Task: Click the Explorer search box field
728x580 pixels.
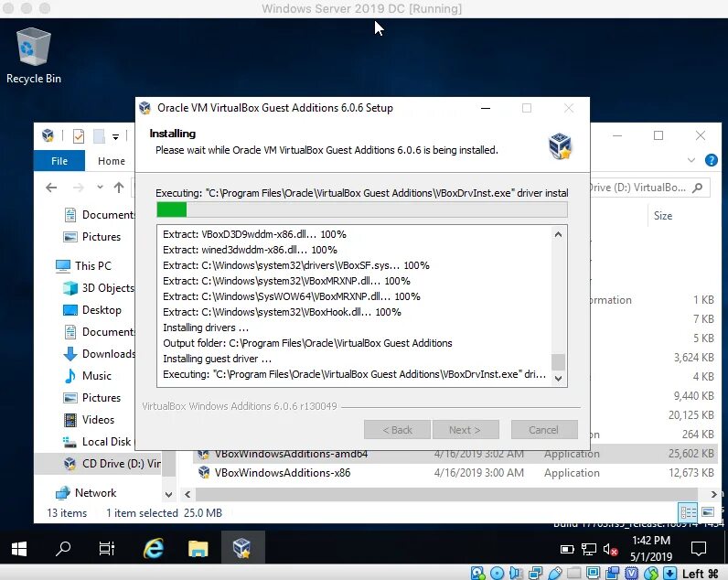Action: click(x=648, y=188)
